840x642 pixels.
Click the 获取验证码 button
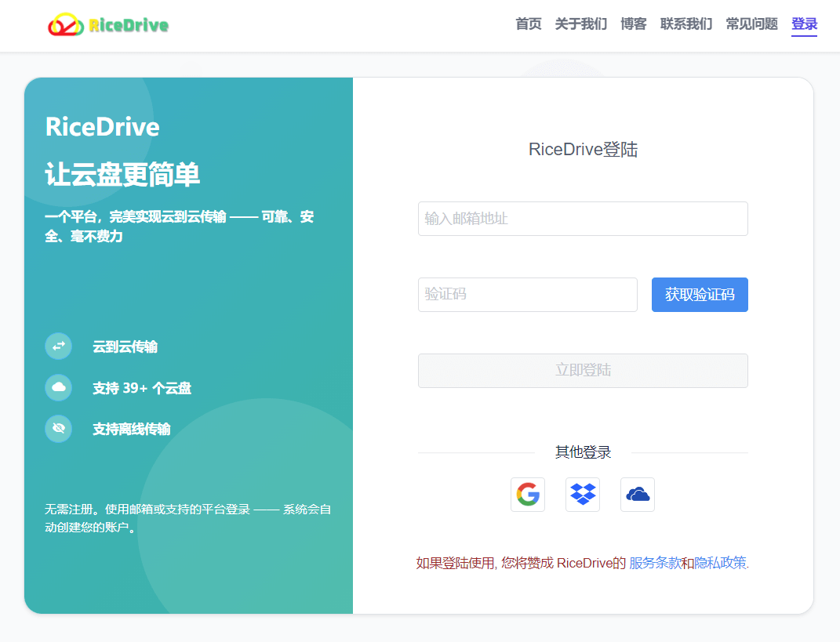pyautogui.click(x=700, y=294)
